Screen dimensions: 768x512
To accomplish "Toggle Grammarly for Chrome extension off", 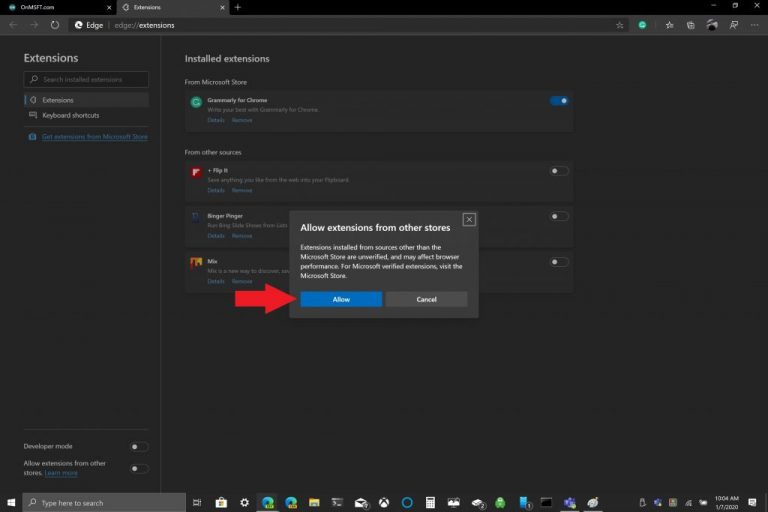I will 559,101.
